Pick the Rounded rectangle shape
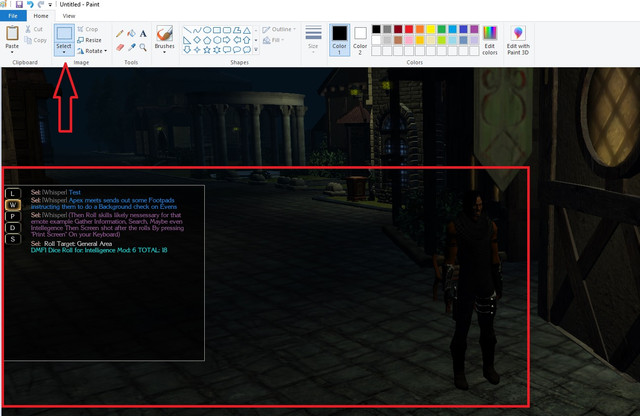 (227, 30)
